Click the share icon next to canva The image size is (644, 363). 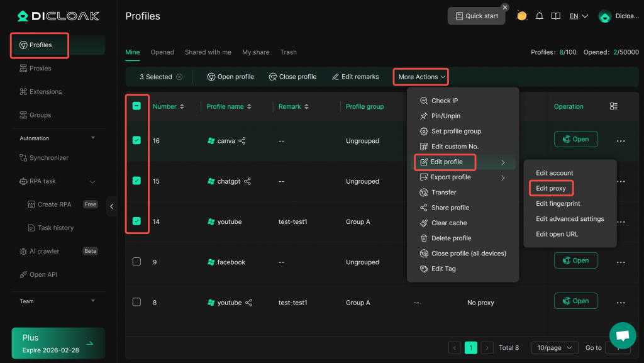tap(242, 141)
